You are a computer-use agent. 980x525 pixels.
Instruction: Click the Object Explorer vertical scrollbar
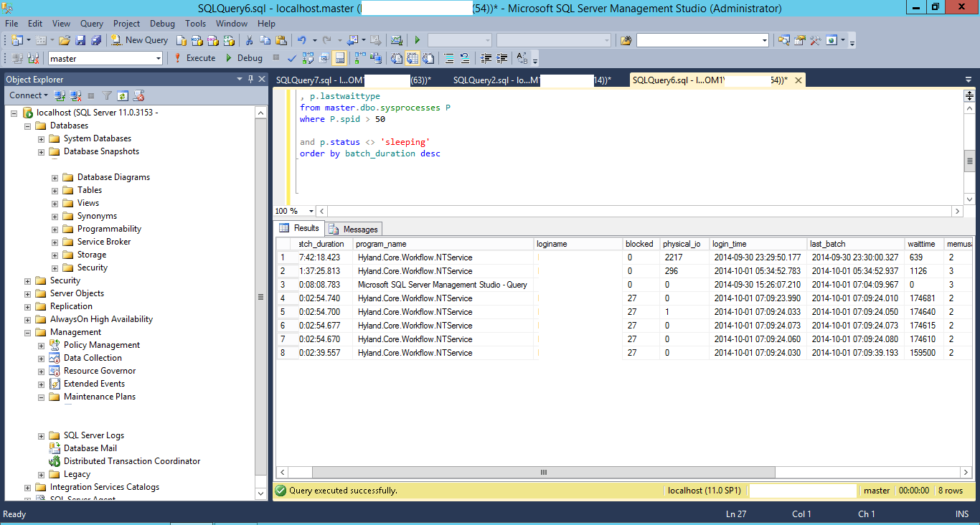tap(260, 298)
